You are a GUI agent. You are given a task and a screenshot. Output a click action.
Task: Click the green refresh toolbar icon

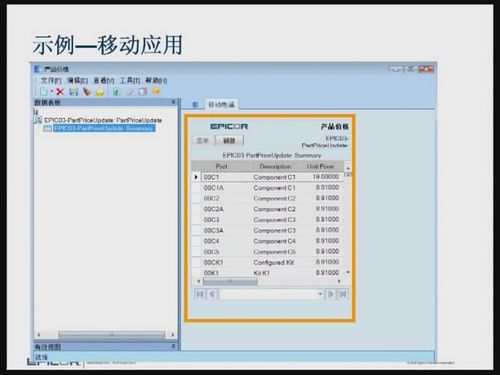(116, 91)
